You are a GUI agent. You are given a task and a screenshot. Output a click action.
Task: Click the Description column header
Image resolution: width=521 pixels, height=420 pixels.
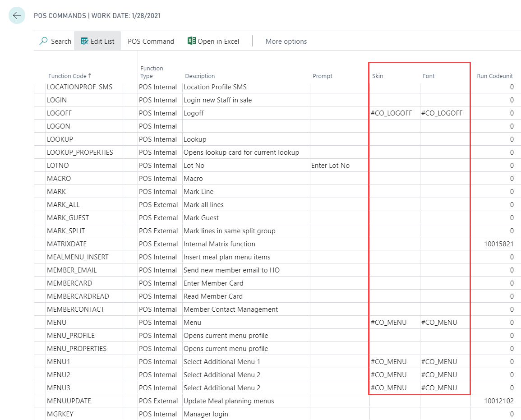tap(200, 76)
